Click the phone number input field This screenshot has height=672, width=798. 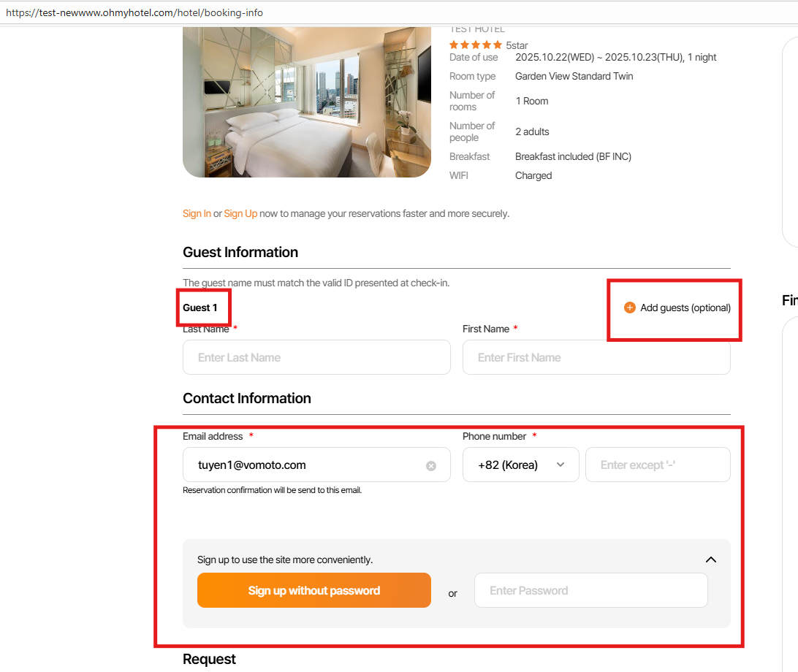658,465
